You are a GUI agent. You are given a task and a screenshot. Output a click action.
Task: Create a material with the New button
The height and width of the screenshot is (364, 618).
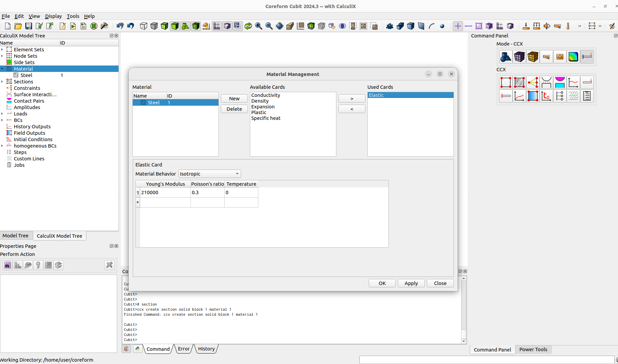[234, 98]
